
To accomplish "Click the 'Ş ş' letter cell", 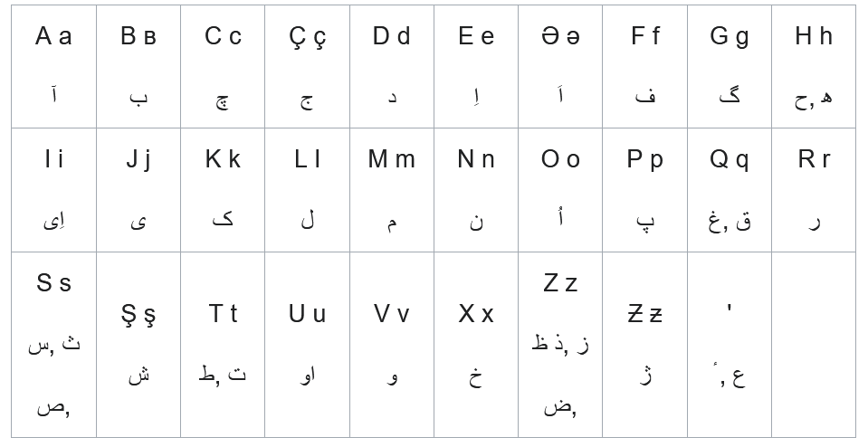I will 138,346.
